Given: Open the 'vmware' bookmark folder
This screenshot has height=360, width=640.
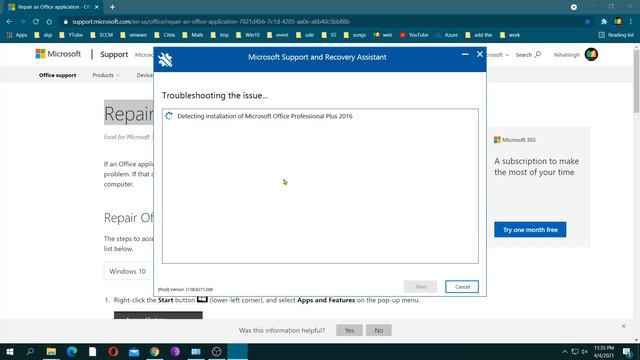Looking at the screenshot, I should coord(134,35).
